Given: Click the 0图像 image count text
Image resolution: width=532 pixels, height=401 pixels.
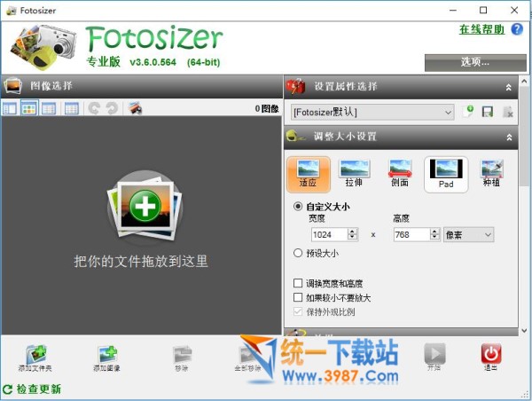Looking at the screenshot, I should (267, 108).
